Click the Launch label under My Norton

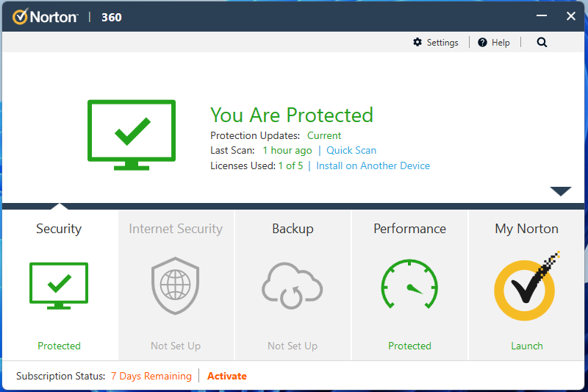pos(526,346)
